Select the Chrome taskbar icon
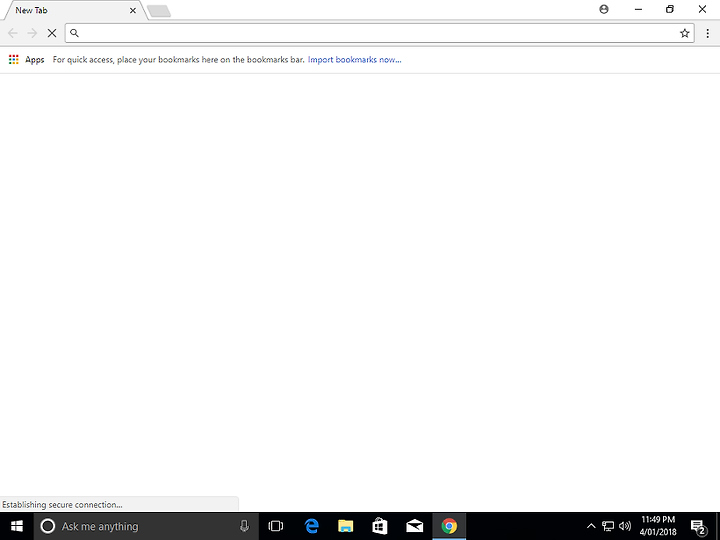720x540 pixels. click(x=449, y=526)
